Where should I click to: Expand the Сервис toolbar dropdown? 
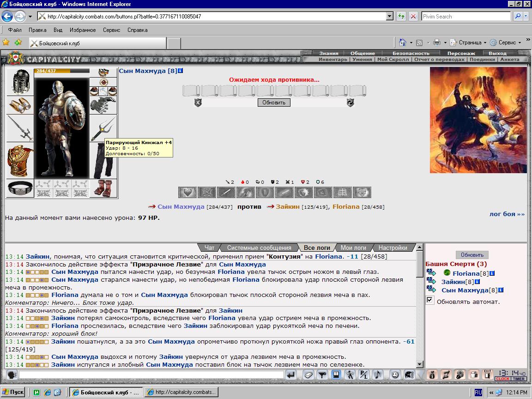pyautogui.click(x=520, y=43)
